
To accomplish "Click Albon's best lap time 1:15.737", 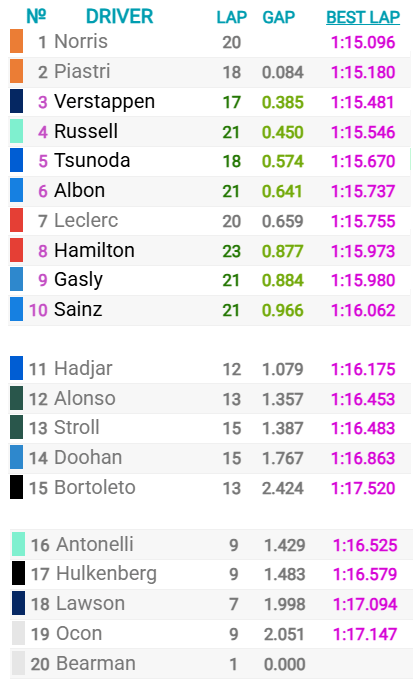I will point(363,191).
